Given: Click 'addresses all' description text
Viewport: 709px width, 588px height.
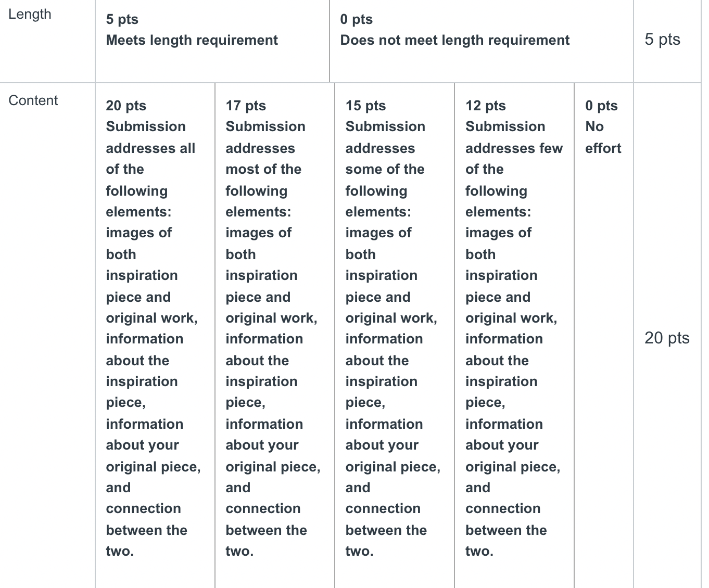Looking at the screenshot, I should click(x=150, y=148).
